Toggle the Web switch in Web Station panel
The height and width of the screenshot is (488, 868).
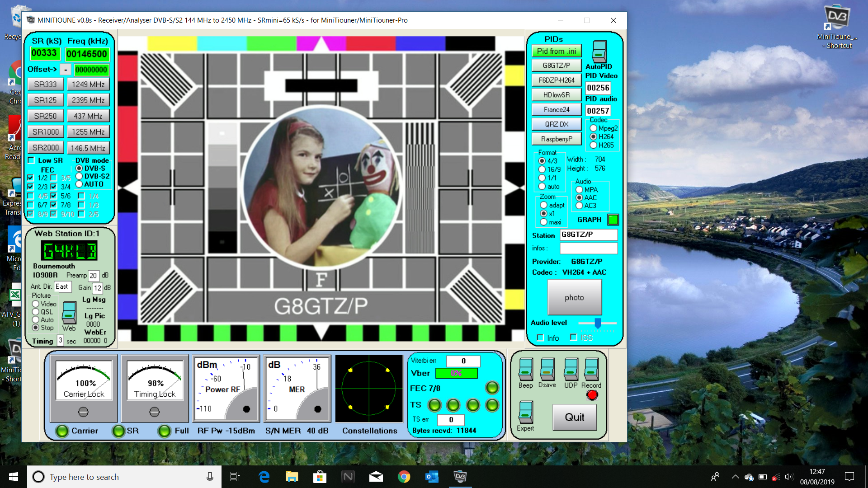[x=69, y=312]
